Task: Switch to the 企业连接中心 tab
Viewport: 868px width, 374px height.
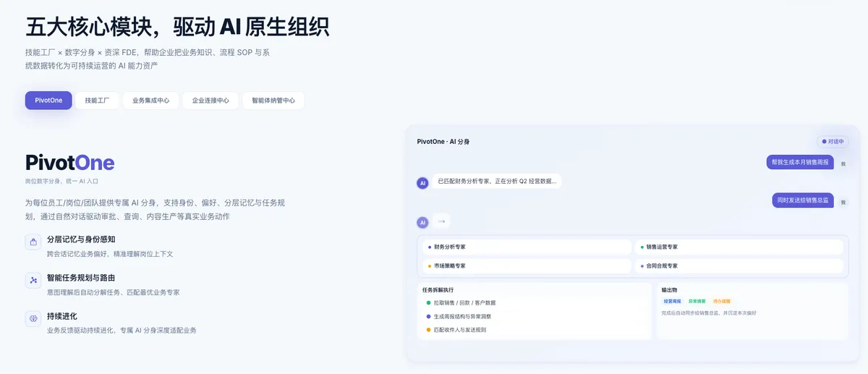Action: 210,101
